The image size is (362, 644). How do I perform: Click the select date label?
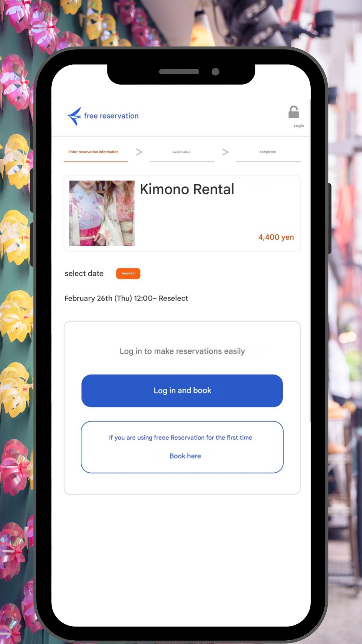84,273
